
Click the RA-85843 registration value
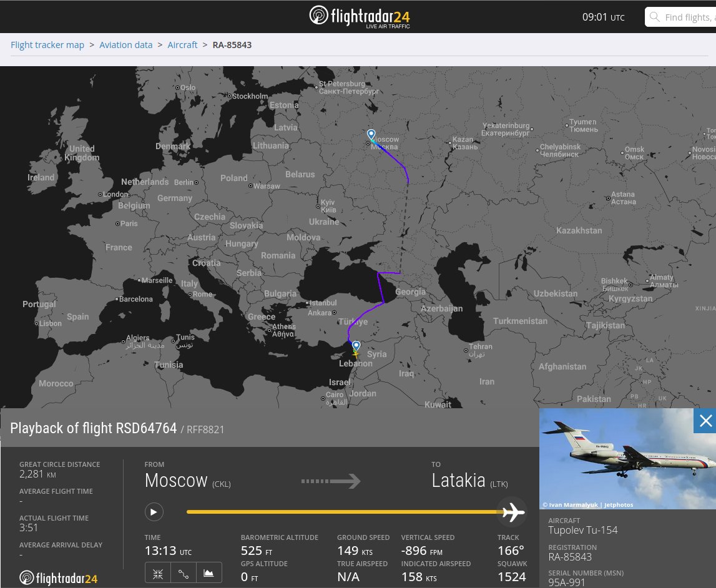click(570, 557)
